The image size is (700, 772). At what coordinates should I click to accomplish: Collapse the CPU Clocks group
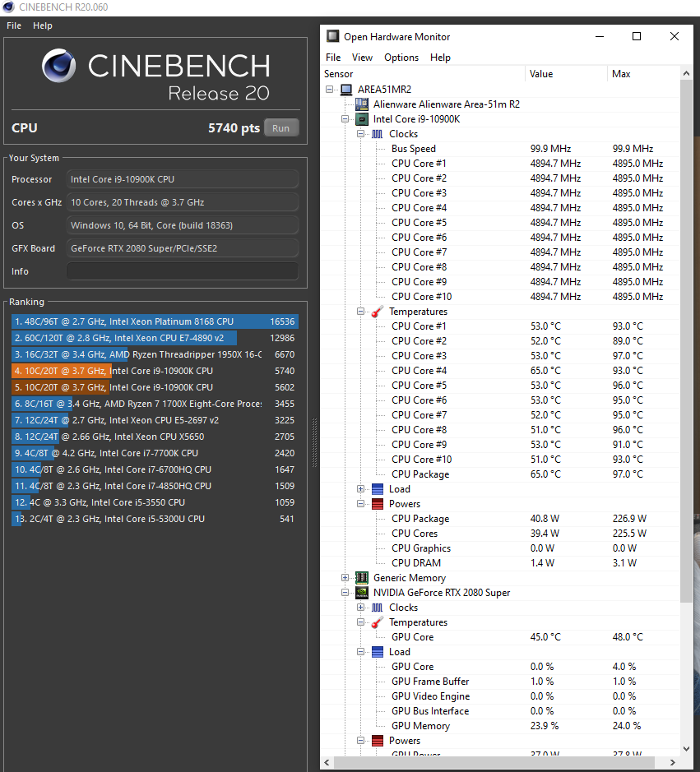(x=360, y=133)
